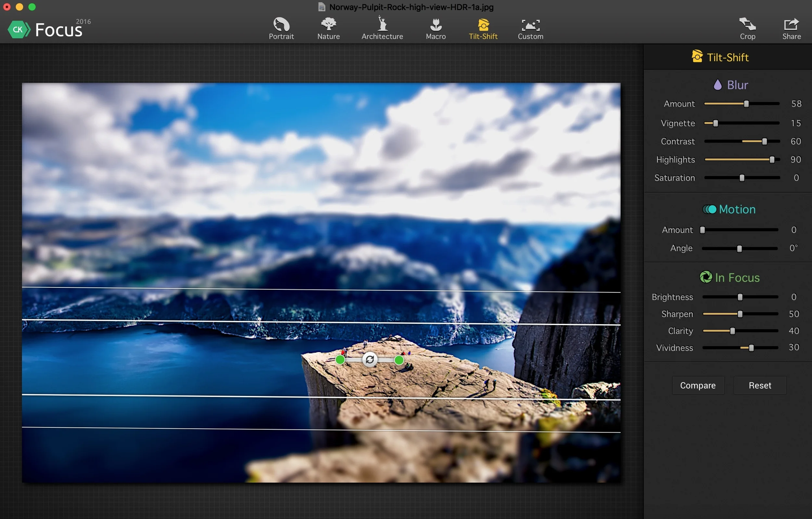Screen dimensions: 812x519
Task: Select the Tilt-Shift mode icon
Action: tap(483, 25)
